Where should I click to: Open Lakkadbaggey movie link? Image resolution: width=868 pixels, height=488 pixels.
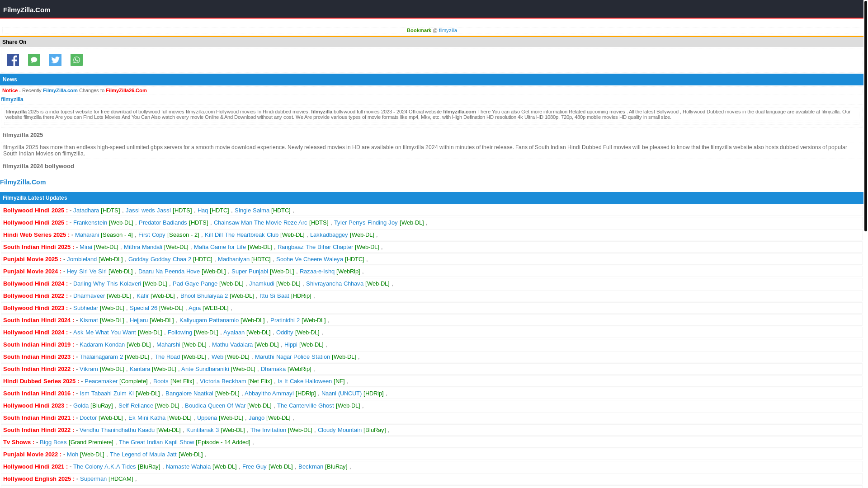pos(329,235)
